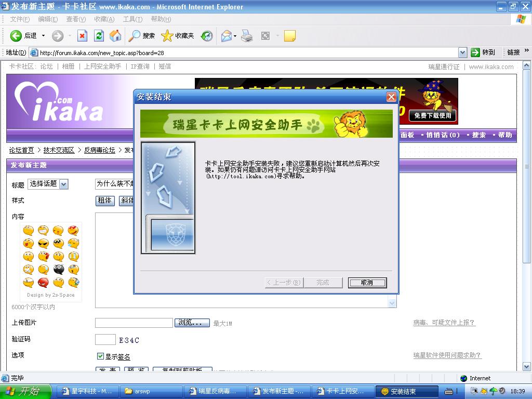Open the Back button history dropdown arrow
The image size is (532, 399).
tap(43, 36)
